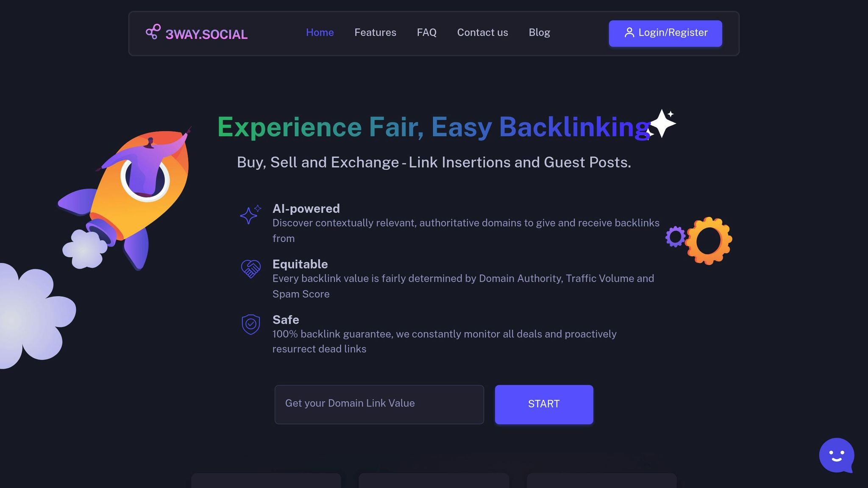Click the START button
This screenshot has width=868, height=488.
(544, 405)
